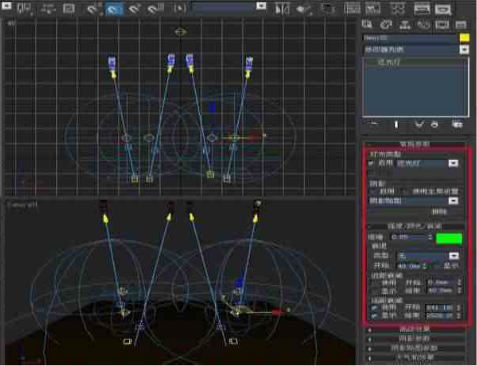Switch to the Motion panel tab
This screenshot has height=366, width=477.
[x=423, y=24]
